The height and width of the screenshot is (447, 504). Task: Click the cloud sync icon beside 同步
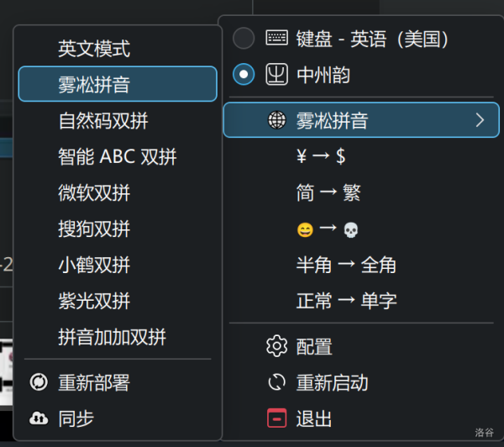click(x=39, y=418)
